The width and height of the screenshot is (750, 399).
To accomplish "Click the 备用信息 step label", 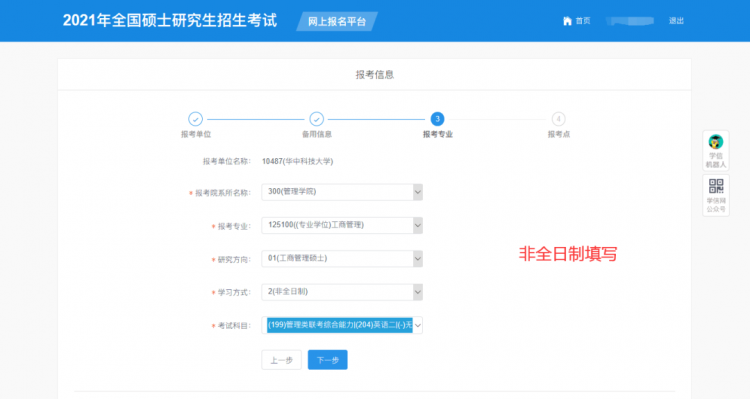I will pos(317,134).
